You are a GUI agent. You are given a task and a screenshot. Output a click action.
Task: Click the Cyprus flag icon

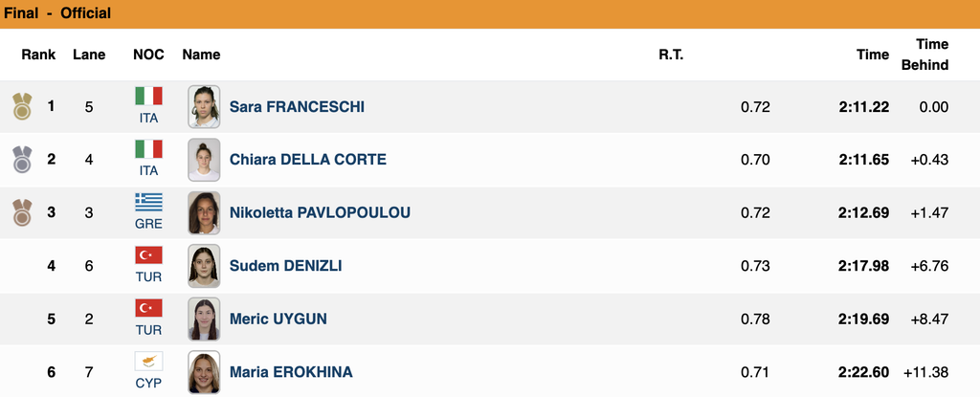(x=148, y=362)
